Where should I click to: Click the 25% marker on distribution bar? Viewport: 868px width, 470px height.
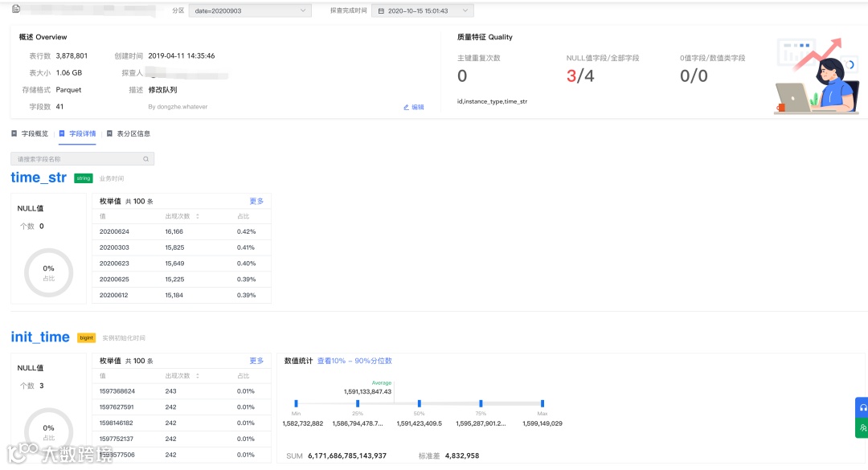click(358, 403)
